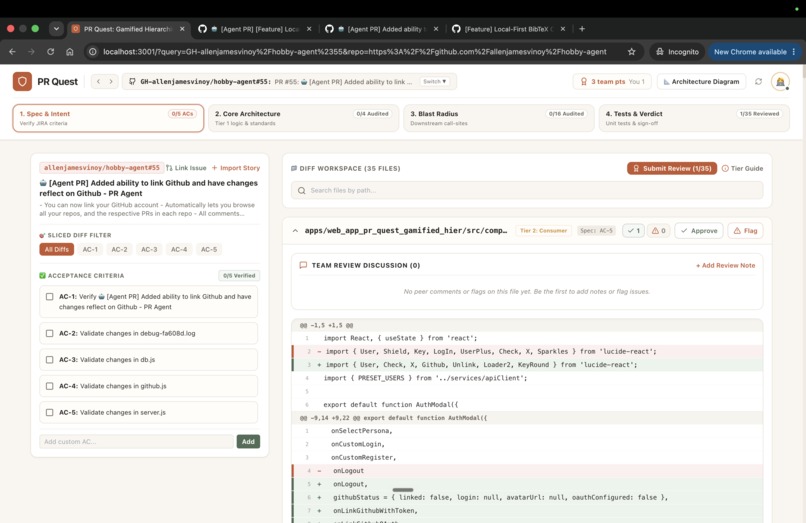
Task: Open the Switch PR dropdown
Action: coord(435,81)
